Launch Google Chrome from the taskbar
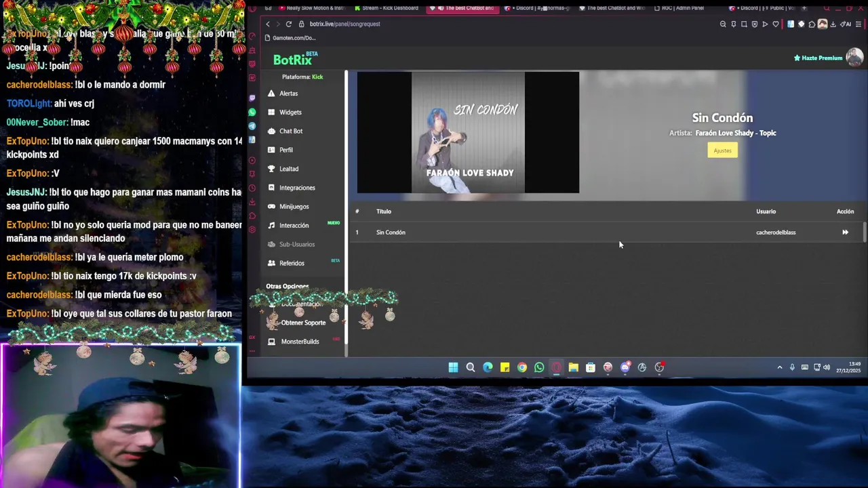Viewport: 868px width, 488px height. (x=522, y=367)
